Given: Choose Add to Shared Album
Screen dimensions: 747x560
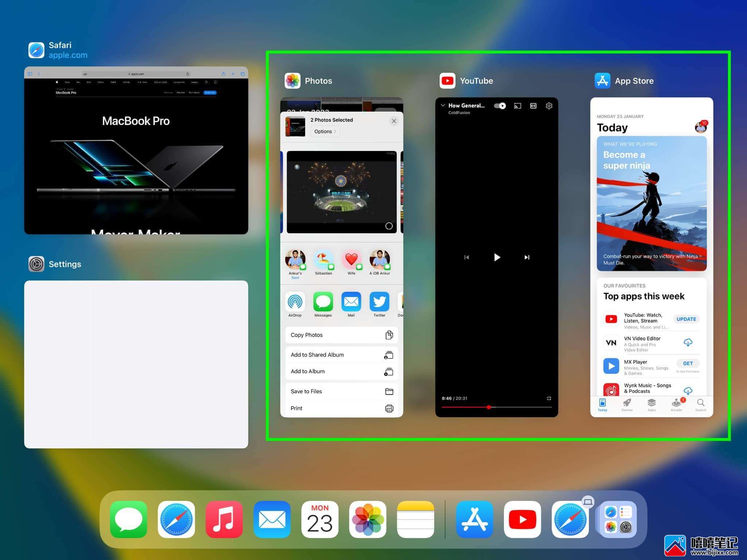Looking at the screenshot, I should 342,355.
